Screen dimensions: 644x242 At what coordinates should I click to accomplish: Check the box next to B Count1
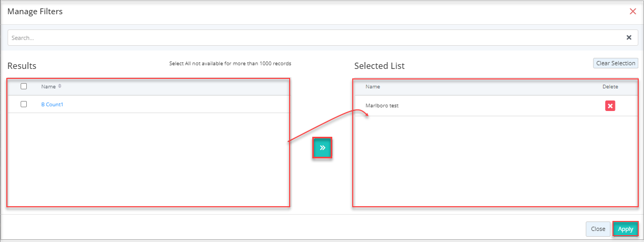pyautogui.click(x=24, y=104)
